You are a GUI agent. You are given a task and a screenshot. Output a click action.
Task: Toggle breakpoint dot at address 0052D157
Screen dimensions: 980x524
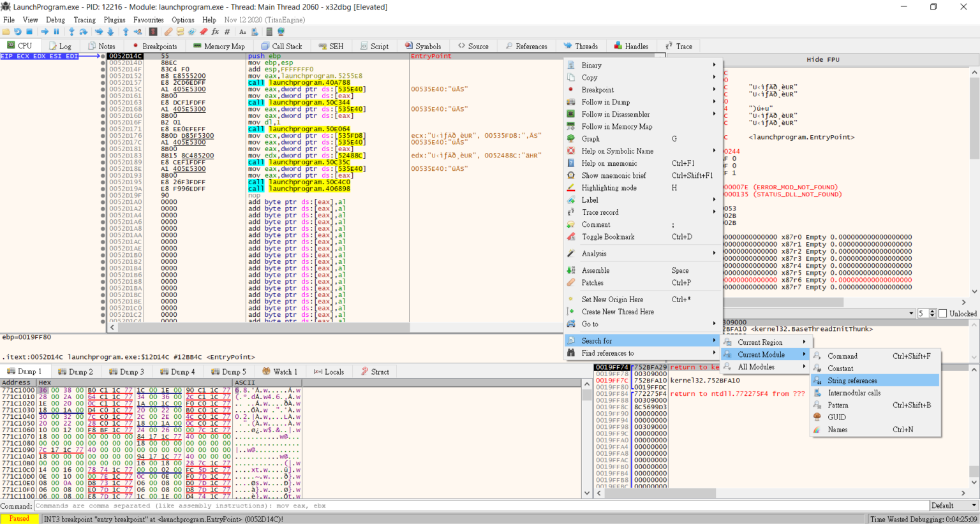coord(103,83)
